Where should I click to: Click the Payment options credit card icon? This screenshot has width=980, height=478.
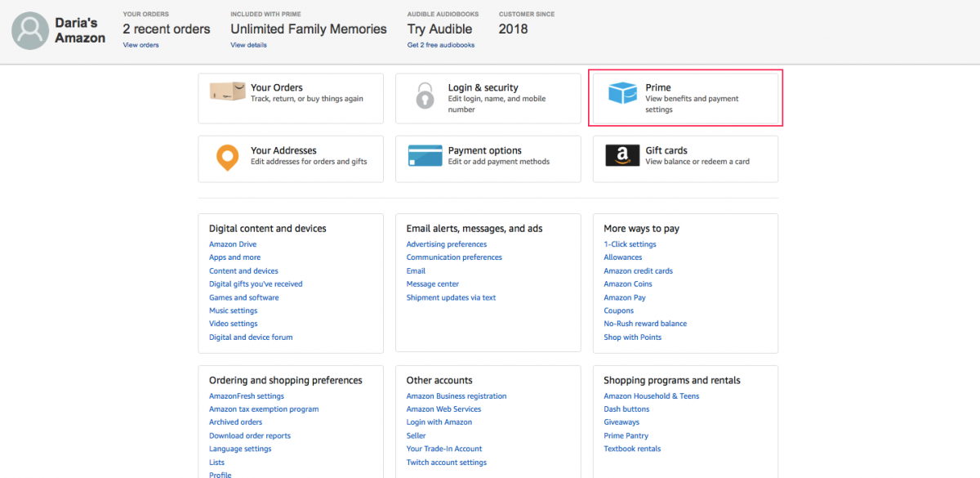click(425, 155)
